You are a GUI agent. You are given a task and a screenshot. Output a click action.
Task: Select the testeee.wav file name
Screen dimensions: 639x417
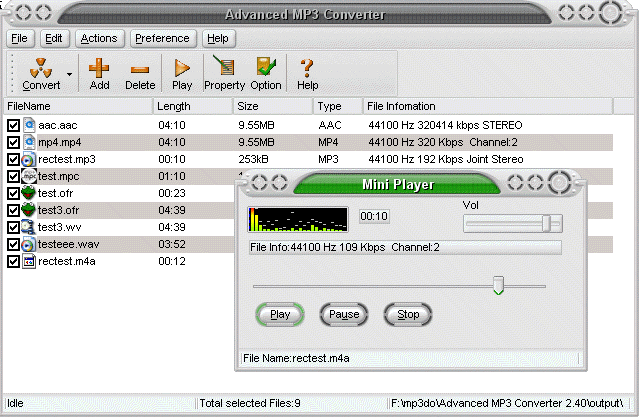pos(68,244)
